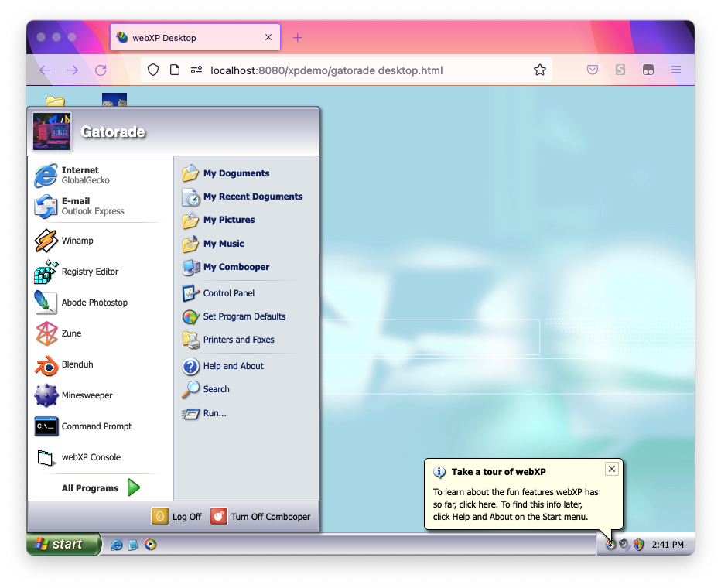Open the Minesweeper game

tap(87, 395)
